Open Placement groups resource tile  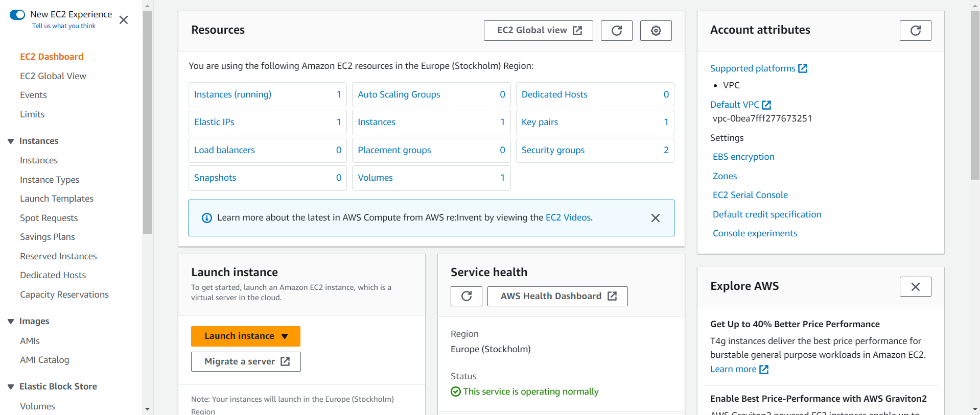(x=431, y=151)
